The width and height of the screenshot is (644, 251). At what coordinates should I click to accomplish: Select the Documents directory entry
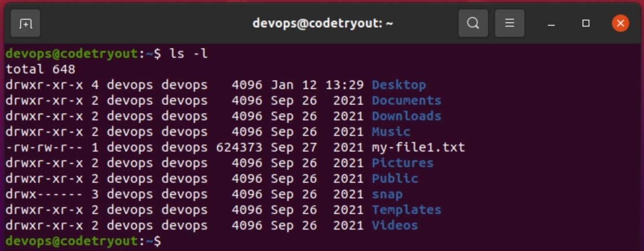407,101
